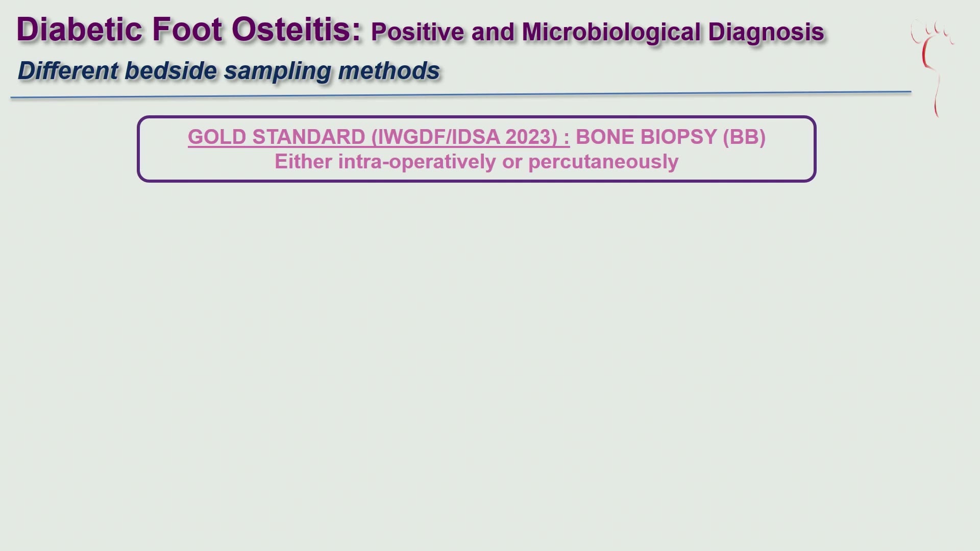The height and width of the screenshot is (551, 980).
Task: Click the "Positive and Microbiological Diagnosis" subtitle text
Action: (x=597, y=32)
